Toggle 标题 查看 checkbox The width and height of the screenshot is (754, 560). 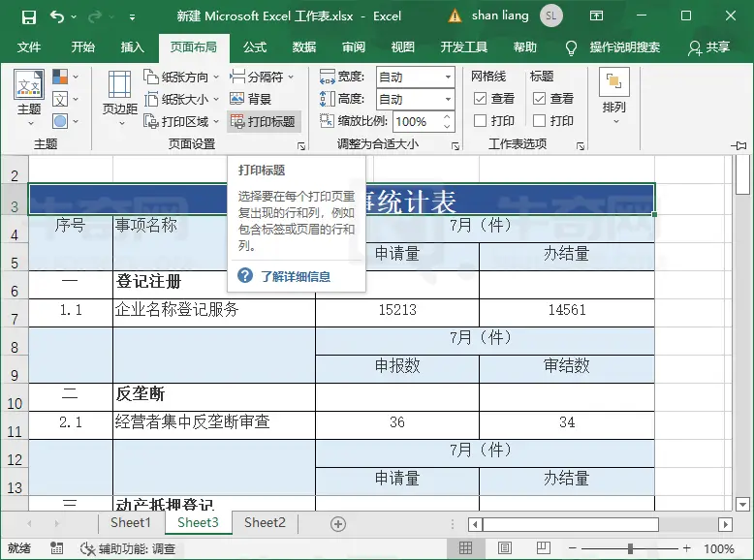(x=539, y=99)
